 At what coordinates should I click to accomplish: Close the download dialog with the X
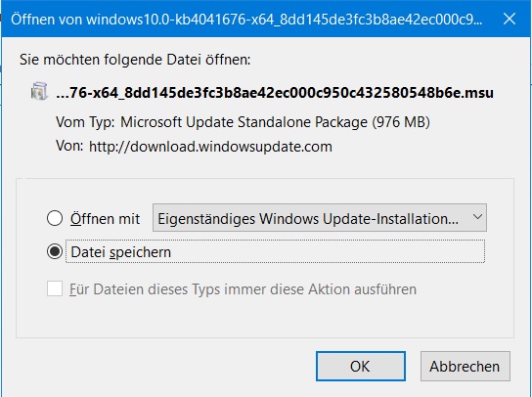click(x=510, y=19)
